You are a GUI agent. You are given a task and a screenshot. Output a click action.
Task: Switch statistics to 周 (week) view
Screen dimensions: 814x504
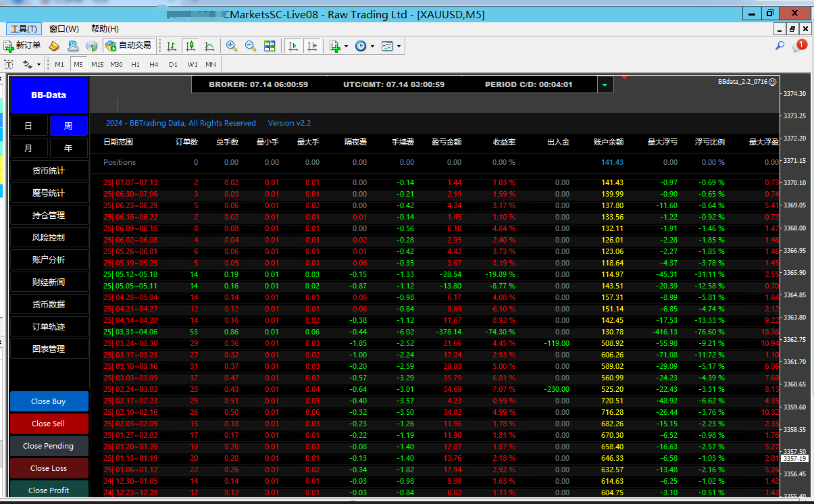point(69,126)
